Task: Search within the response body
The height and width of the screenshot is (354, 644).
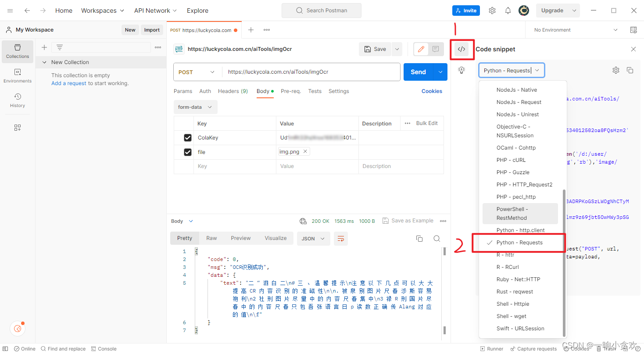Action: 437,239
